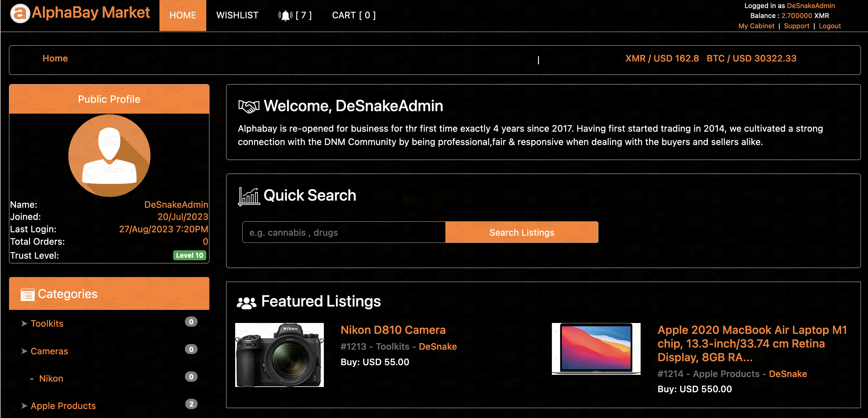868x418 pixels.
Task: Click the Buy: USD 550.00 price
Action: tap(695, 389)
